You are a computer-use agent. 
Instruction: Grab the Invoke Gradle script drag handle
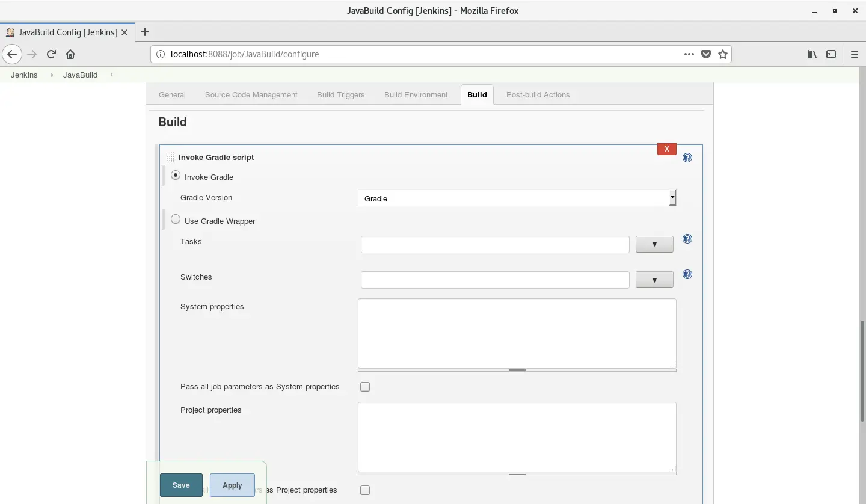point(171,158)
